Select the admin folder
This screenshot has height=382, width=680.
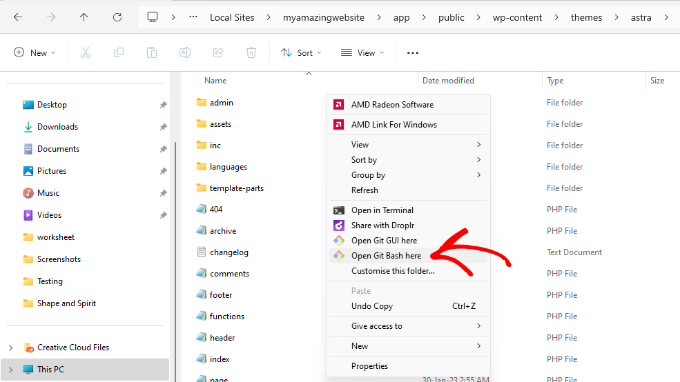pyautogui.click(x=221, y=103)
